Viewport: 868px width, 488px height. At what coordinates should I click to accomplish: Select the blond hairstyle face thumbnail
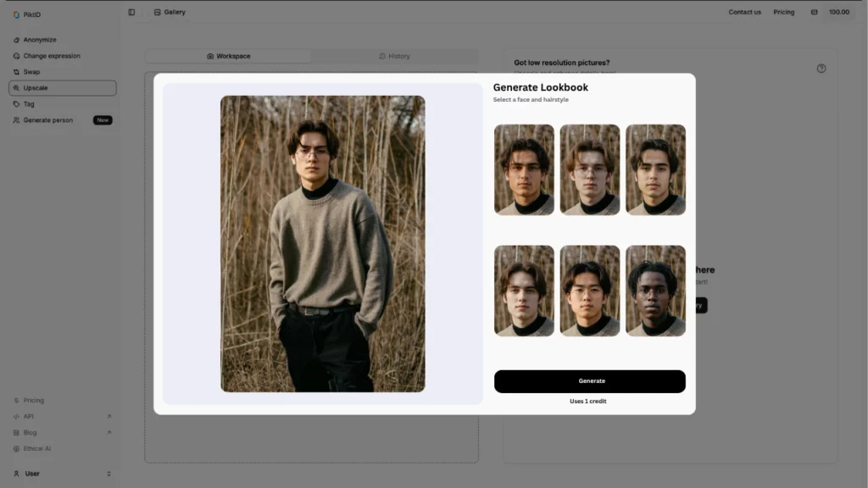[x=589, y=169]
